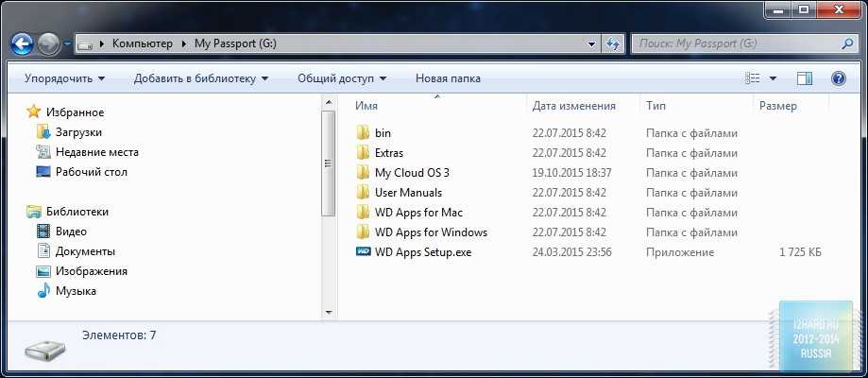
Task: Click the navigation pane scrollbar down arrow
Action: pos(328,312)
